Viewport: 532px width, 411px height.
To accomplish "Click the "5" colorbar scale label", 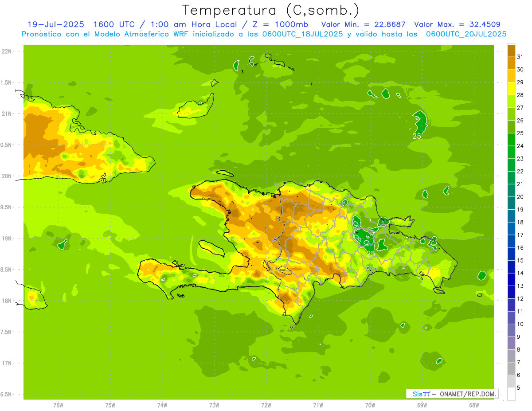I will (x=519, y=388).
